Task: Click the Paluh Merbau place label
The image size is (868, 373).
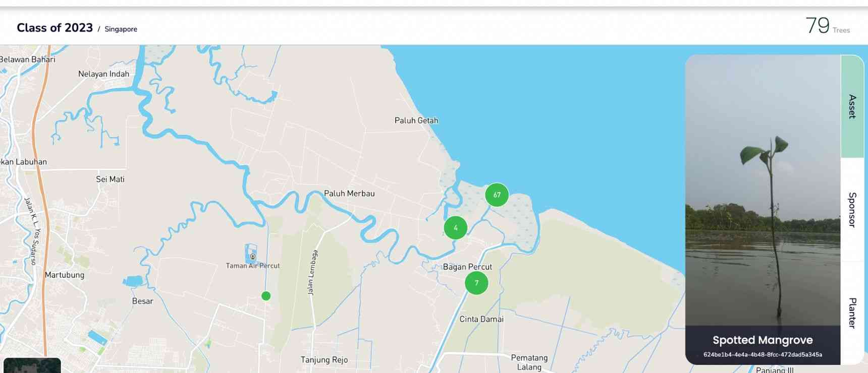Action: [x=349, y=194]
